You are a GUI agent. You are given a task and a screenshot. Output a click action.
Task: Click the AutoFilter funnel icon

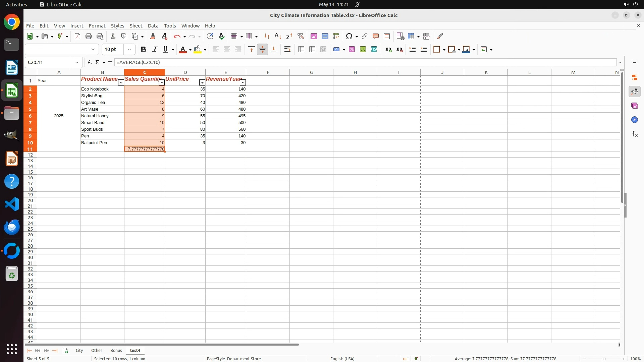coord(301,36)
